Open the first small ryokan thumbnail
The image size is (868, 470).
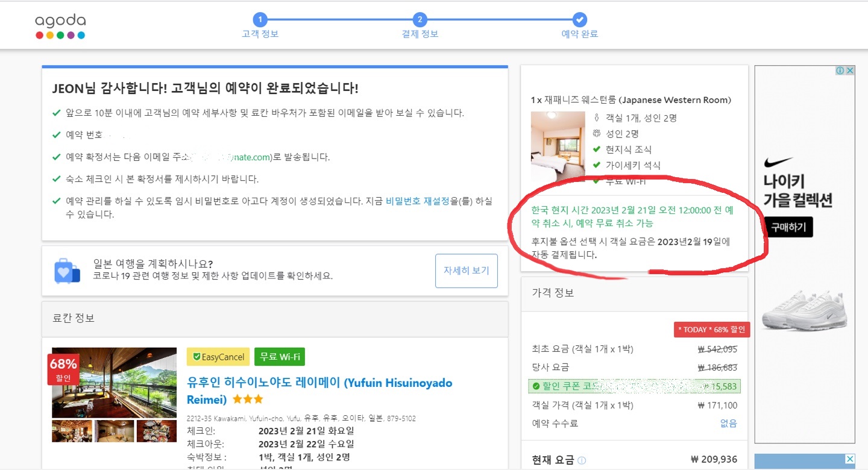click(x=72, y=431)
